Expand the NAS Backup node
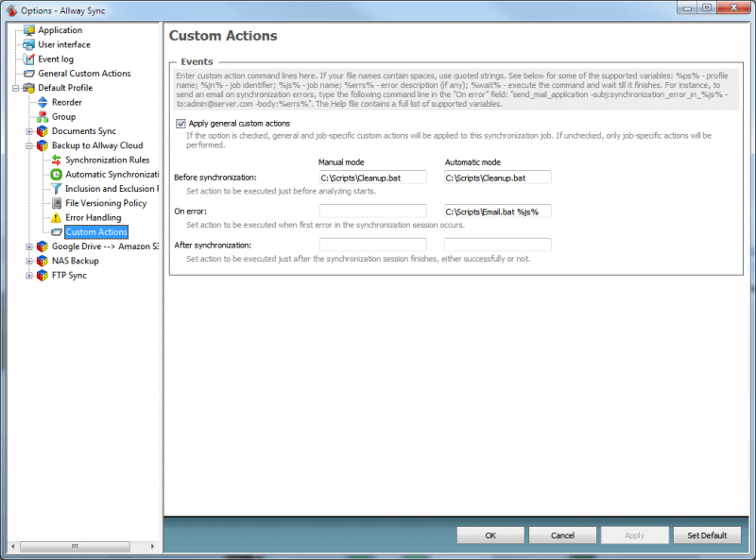Viewport: 756px width, 560px height. pos(29,261)
